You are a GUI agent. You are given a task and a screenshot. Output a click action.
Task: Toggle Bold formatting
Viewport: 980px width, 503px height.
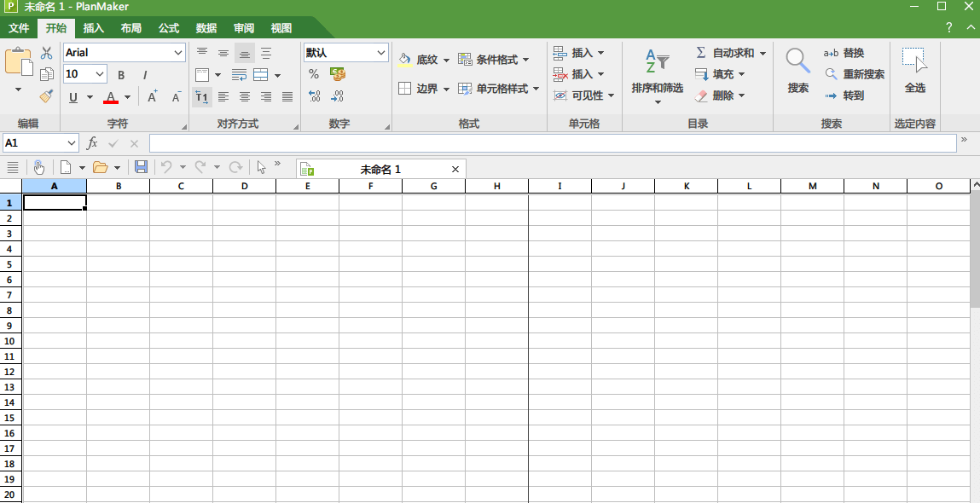(x=121, y=75)
